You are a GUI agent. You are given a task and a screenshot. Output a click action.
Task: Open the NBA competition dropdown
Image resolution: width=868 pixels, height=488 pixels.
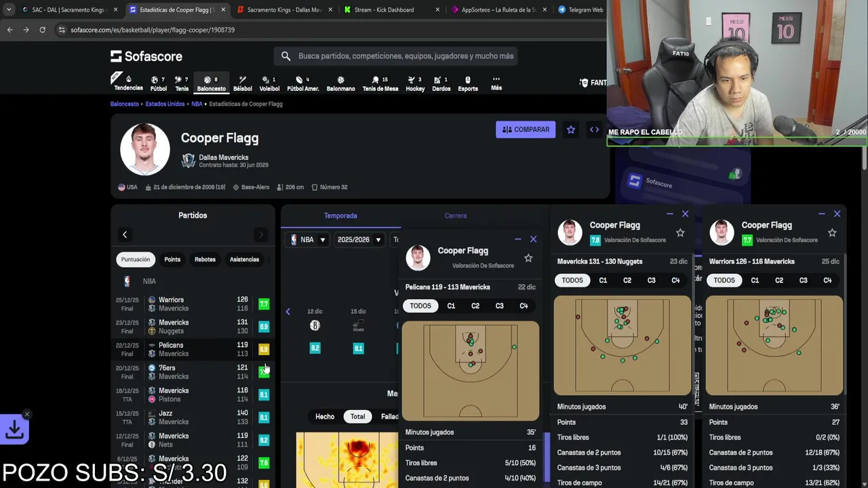point(309,239)
